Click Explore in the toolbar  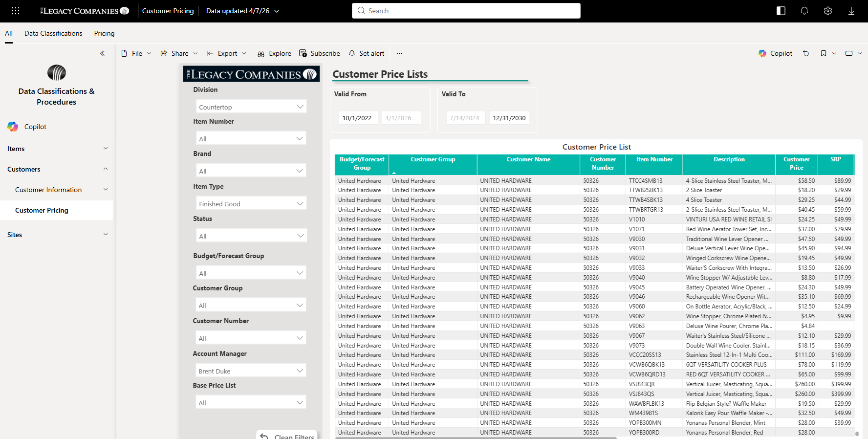[x=274, y=53]
